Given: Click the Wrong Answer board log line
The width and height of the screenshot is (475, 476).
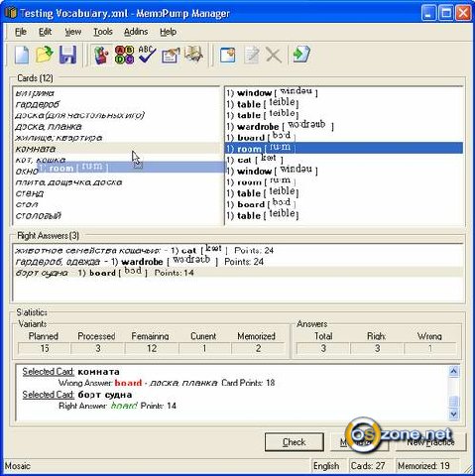Looking at the screenshot, I should click(167, 383).
